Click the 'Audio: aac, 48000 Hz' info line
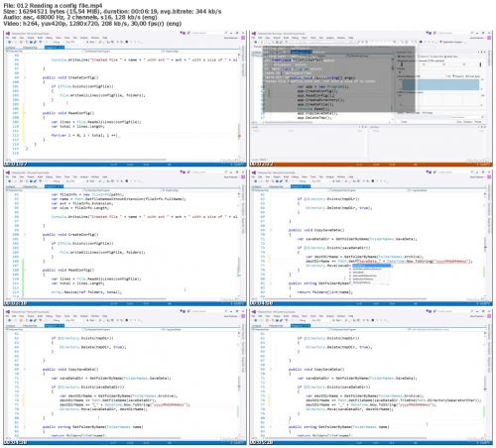This screenshot has width=496, height=448. coord(80,18)
